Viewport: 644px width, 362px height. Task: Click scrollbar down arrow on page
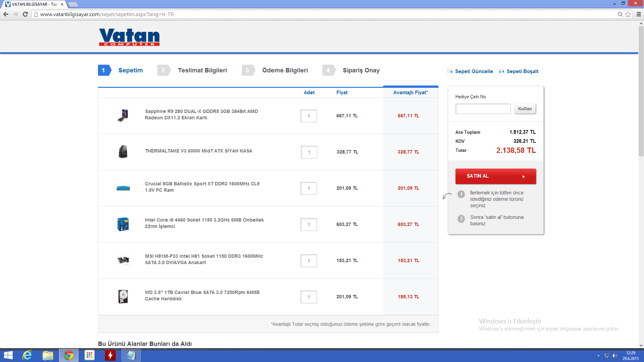641,345
